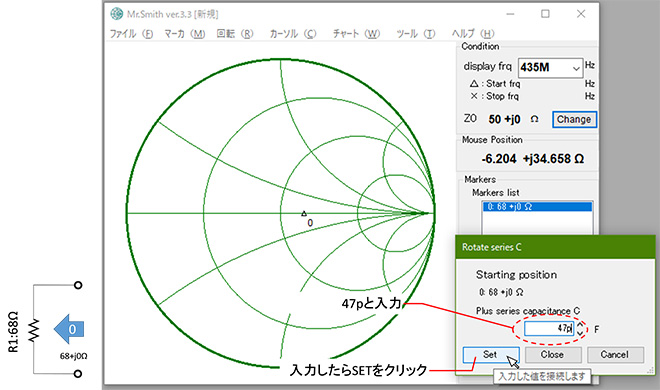Image resolution: width=660 pixels, height=390 pixels.
Task: Open the ヘルプ (H) menu
Action: click(x=473, y=34)
